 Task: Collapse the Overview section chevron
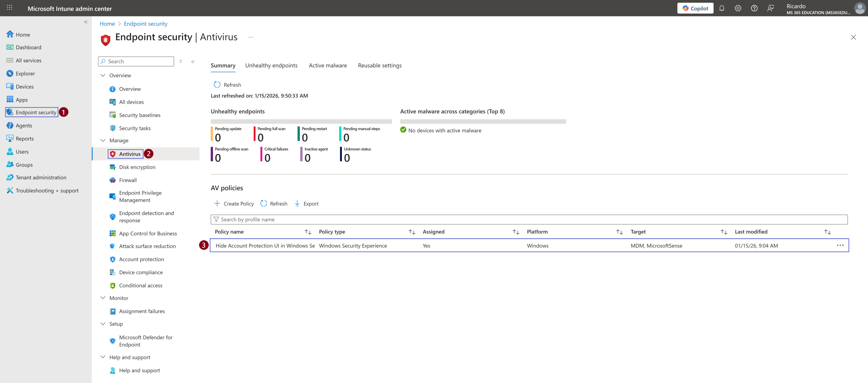tap(103, 75)
